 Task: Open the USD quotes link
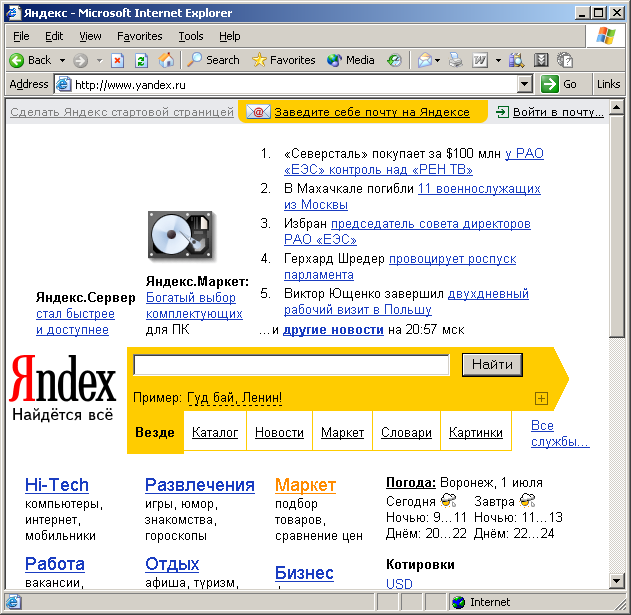399,584
